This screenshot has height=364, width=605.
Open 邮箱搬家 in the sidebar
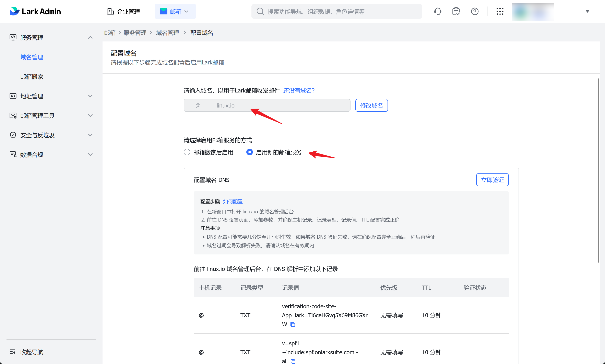click(x=32, y=77)
